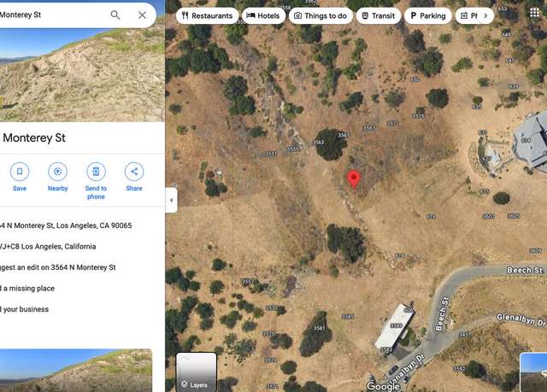547x392 pixels.
Task: Clear the search with the X icon
Action: click(142, 15)
